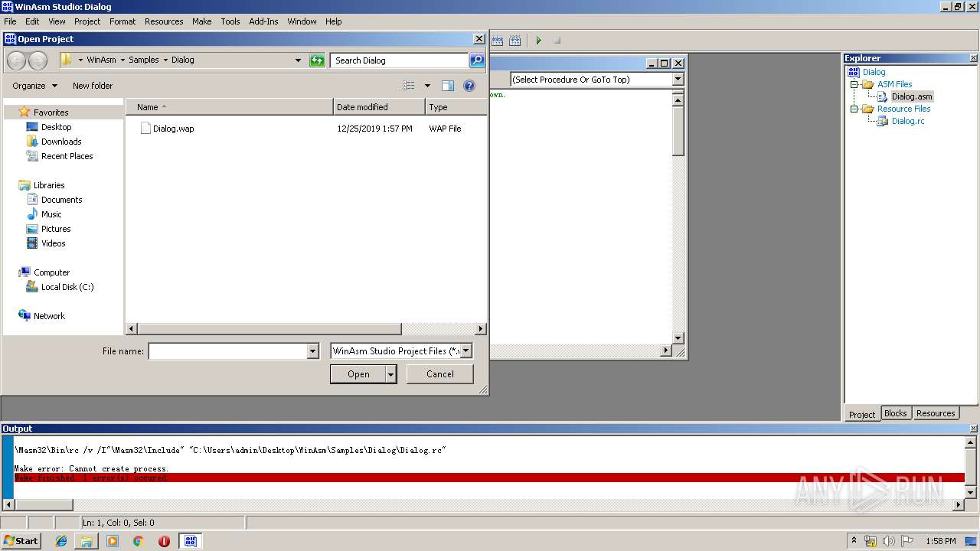Screen dimensions: 980x551
Task: Select Local Disk (C:) in sidebar
Action: [67, 287]
